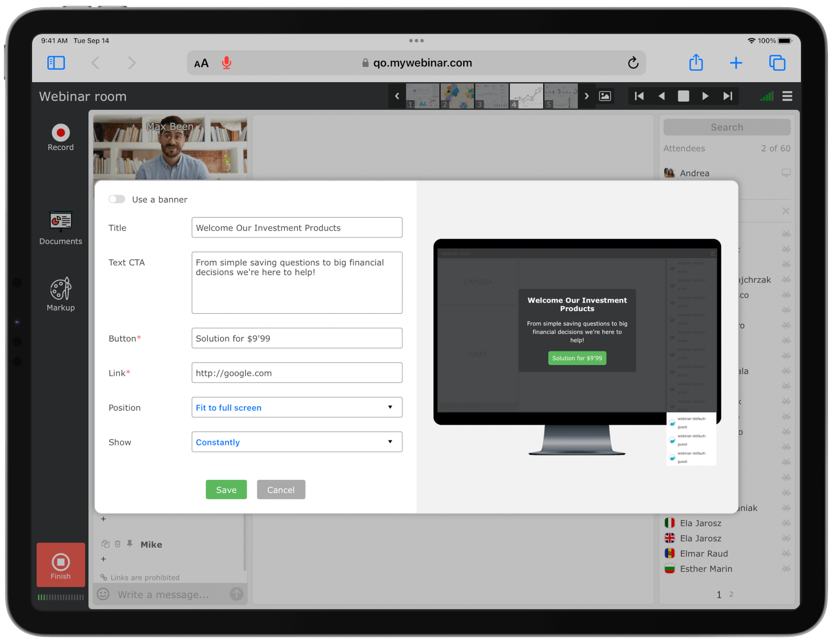Image resolution: width=833 pixels, height=644 pixels.
Task: Open Safari sidebar panel
Action: [56, 63]
